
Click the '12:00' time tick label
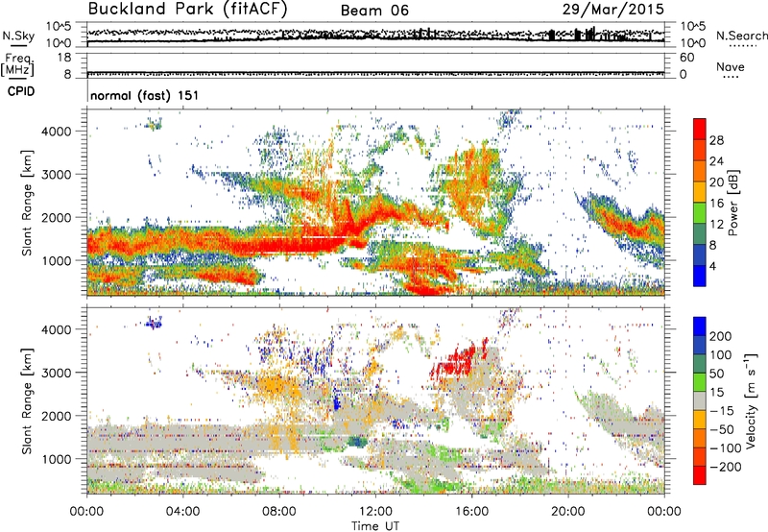tap(375, 512)
